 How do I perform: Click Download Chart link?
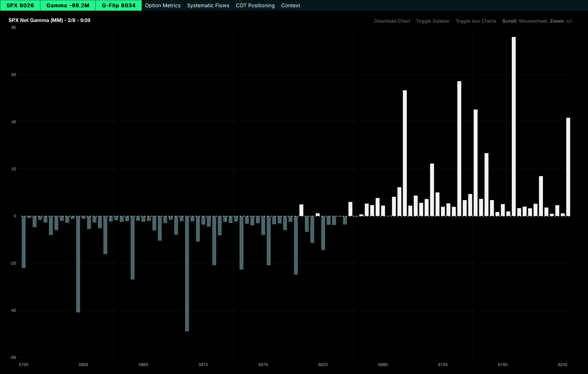coord(392,21)
